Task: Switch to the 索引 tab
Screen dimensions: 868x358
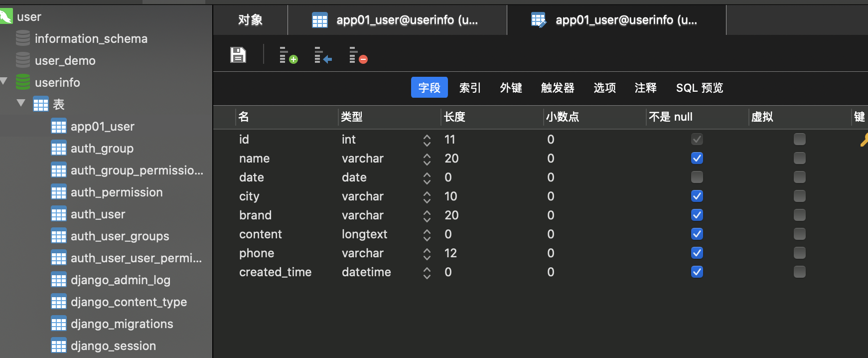Action: (x=470, y=88)
